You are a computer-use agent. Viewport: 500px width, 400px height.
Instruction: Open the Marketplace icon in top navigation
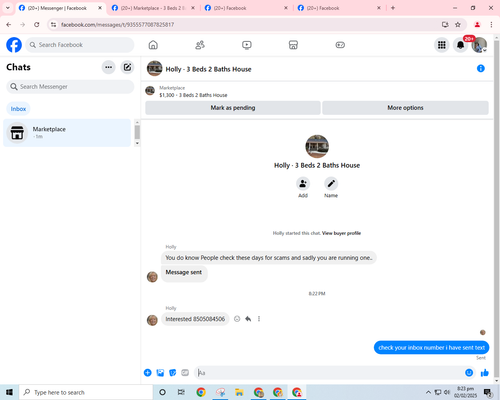(293, 45)
